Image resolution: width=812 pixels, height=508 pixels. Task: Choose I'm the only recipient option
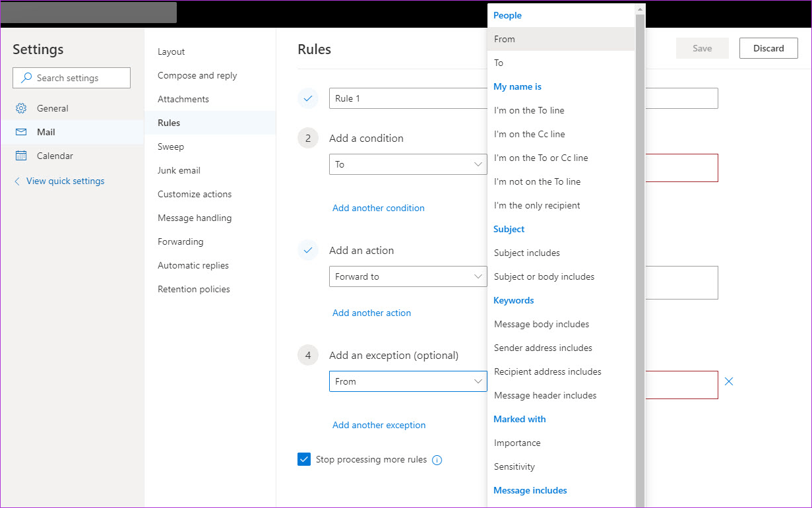[x=537, y=205]
